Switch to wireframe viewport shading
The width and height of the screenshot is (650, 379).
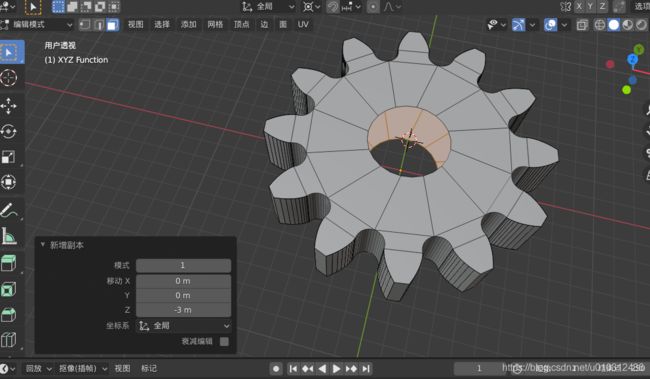point(600,25)
